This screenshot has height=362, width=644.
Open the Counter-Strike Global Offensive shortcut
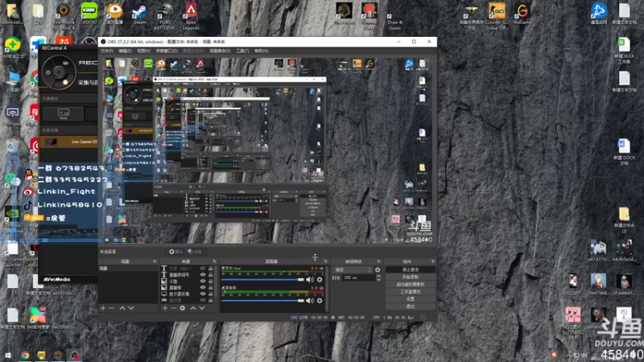click(497, 16)
